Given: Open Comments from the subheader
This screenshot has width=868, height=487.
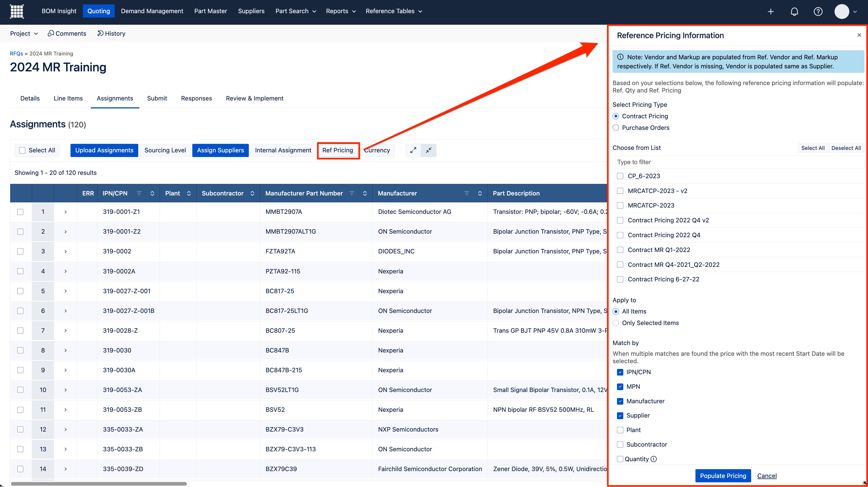Looking at the screenshot, I should (x=67, y=33).
